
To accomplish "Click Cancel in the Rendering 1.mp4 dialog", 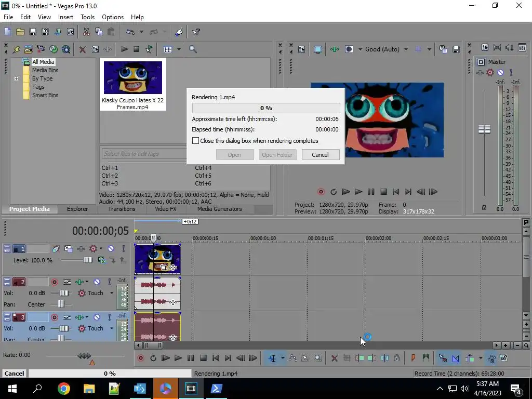I will [x=320, y=155].
